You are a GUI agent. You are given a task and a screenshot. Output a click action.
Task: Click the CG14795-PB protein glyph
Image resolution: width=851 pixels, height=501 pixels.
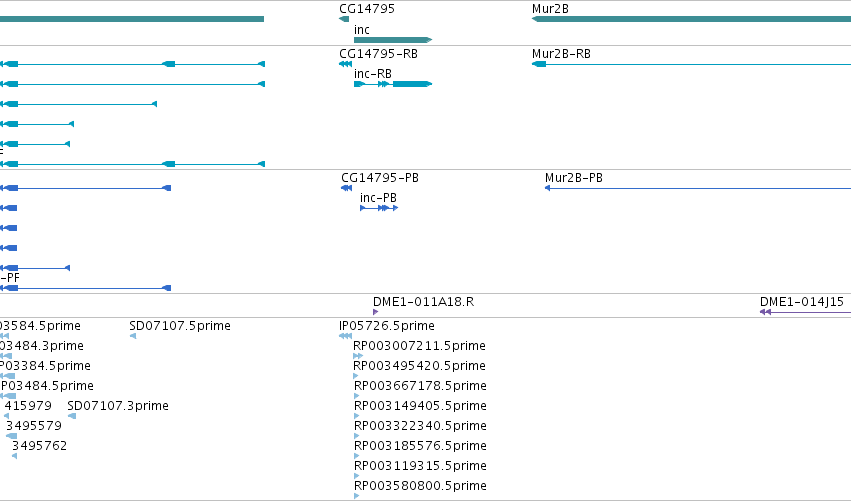346,188
